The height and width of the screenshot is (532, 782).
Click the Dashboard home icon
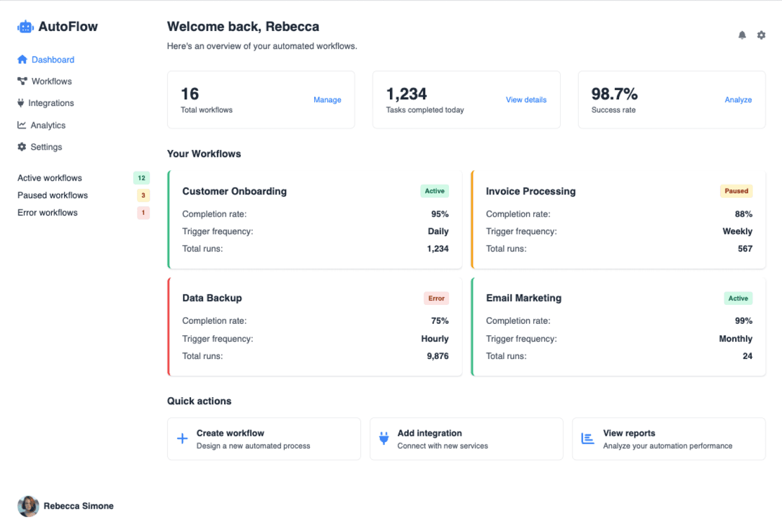click(x=22, y=59)
